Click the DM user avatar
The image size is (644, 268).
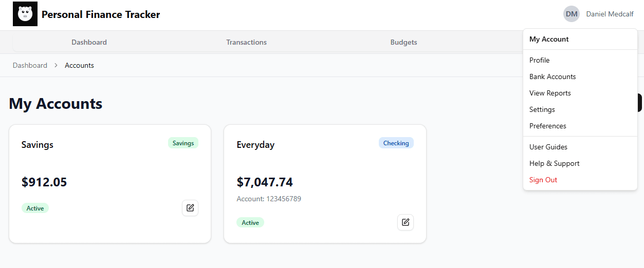(571, 14)
